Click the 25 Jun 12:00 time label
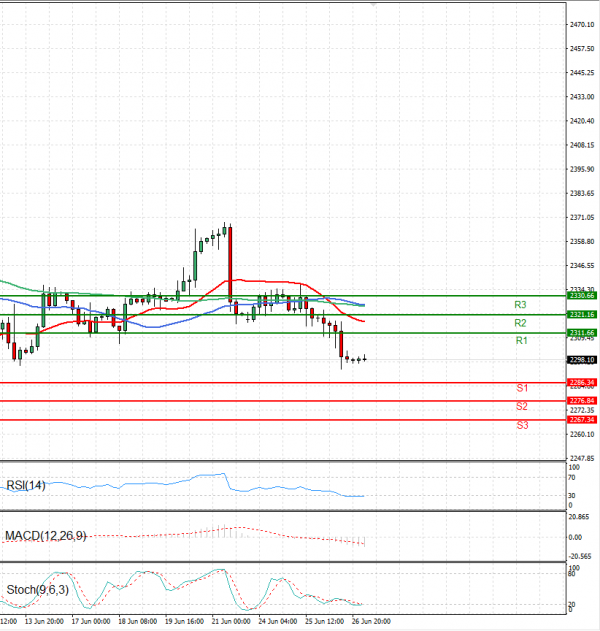Viewport: 600px width, 631px height. 324,622
